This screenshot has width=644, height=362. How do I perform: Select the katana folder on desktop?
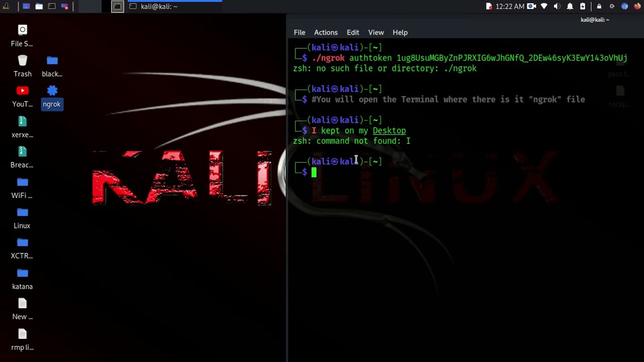pyautogui.click(x=22, y=279)
